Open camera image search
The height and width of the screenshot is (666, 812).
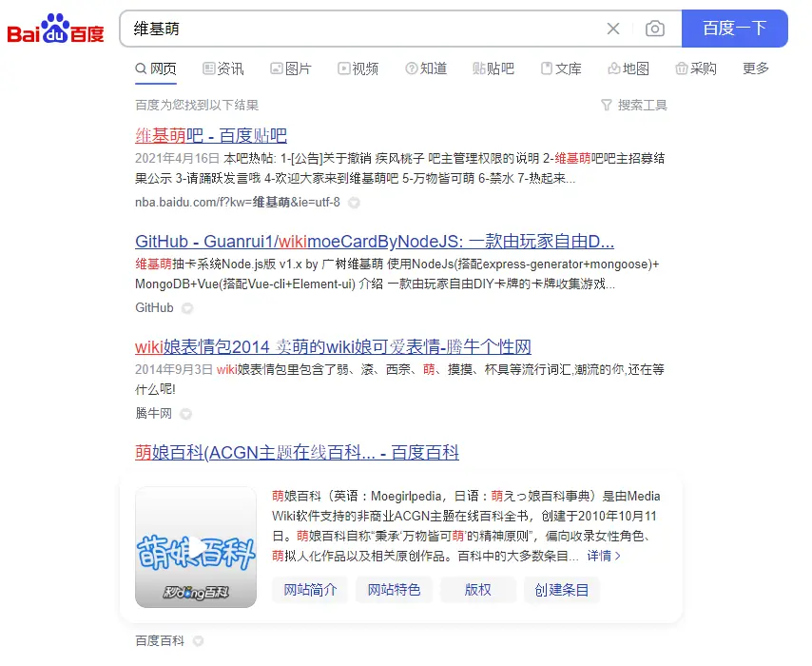654,29
